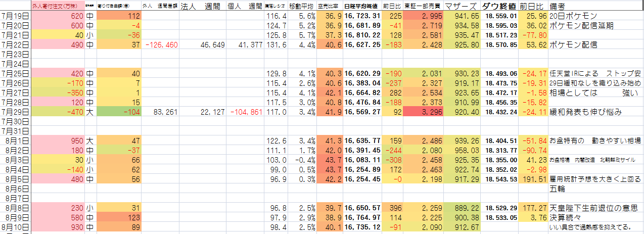Click the ダウ終値 column header

(499, 7)
